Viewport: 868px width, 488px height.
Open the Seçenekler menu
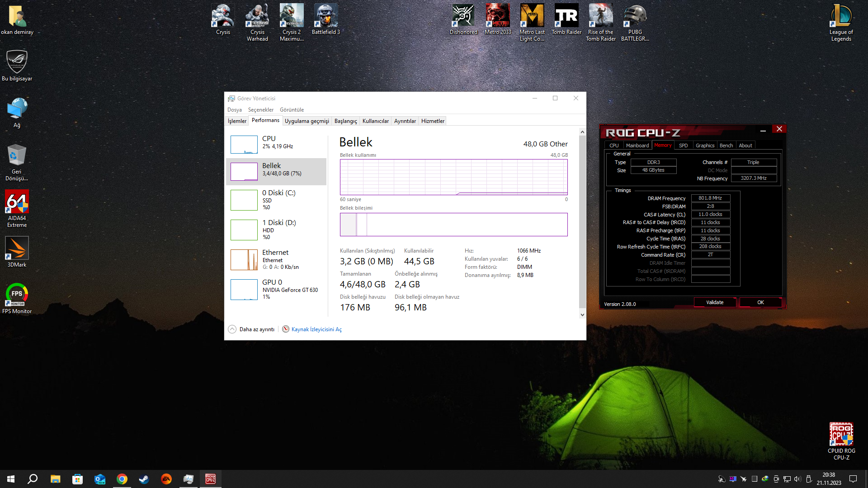tap(260, 110)
